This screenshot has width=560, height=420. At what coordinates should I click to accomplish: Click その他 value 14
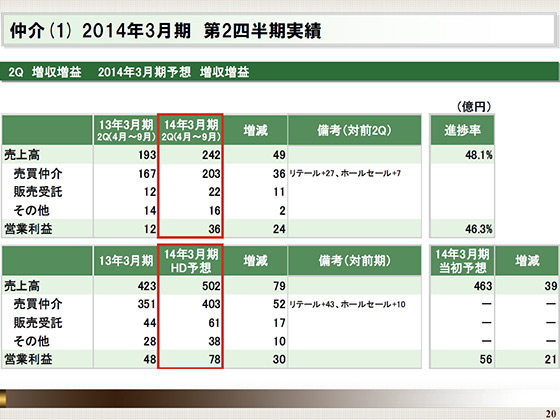click(x=150, y=210)
